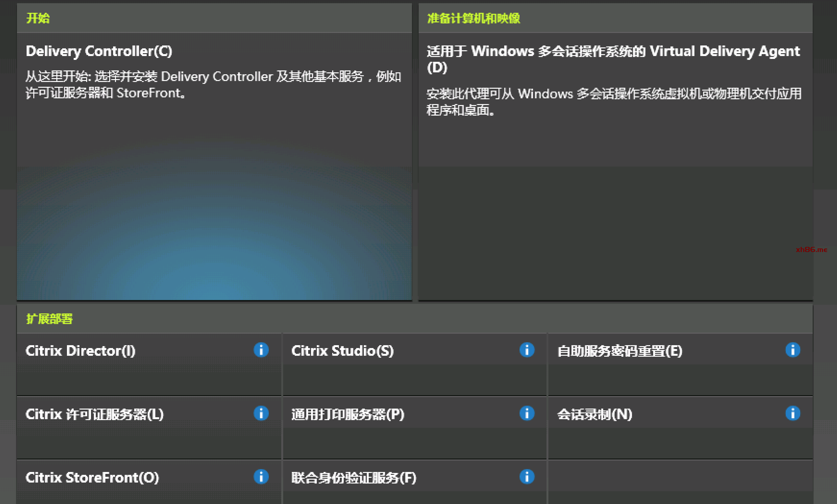Screen dimensions: 837x504
Task: Click info icon for Citrix Studio
Action: [x=527, y=350]
